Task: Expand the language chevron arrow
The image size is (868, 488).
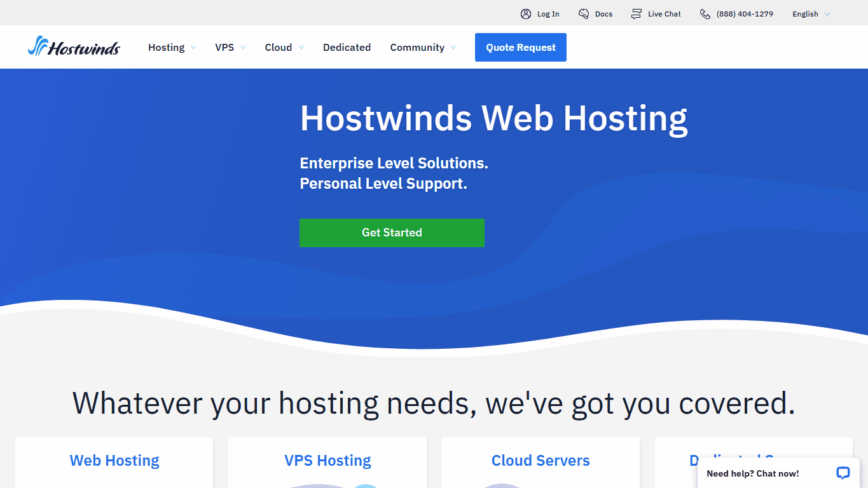Action: click(x=827, y=14)
